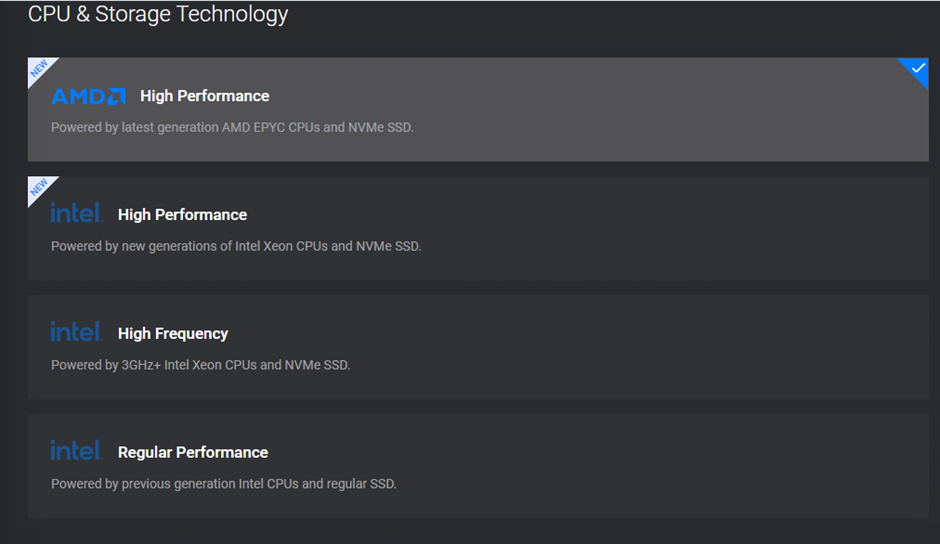Choose the Intel Regular Performance option
Viewport: 940px width, 544px height.
478,466
